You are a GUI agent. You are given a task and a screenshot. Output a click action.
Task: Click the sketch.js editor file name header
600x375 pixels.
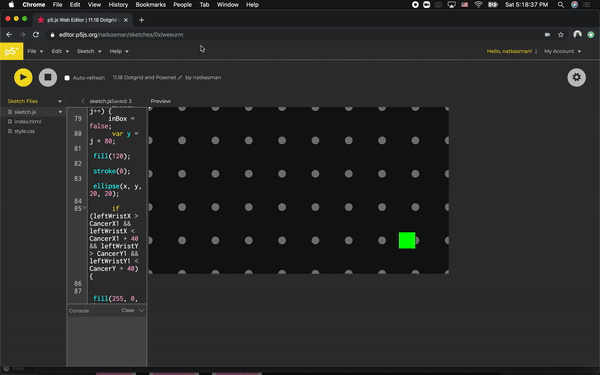pos(101,101)
